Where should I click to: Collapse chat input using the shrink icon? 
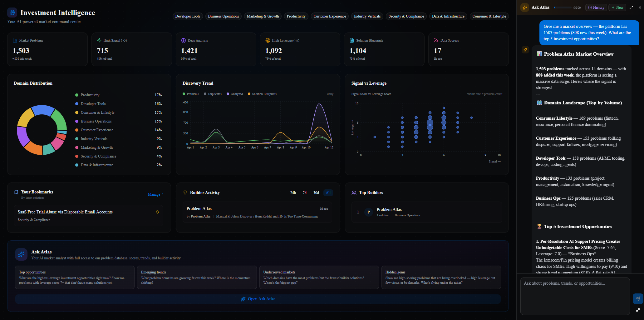tap(638, 310)
